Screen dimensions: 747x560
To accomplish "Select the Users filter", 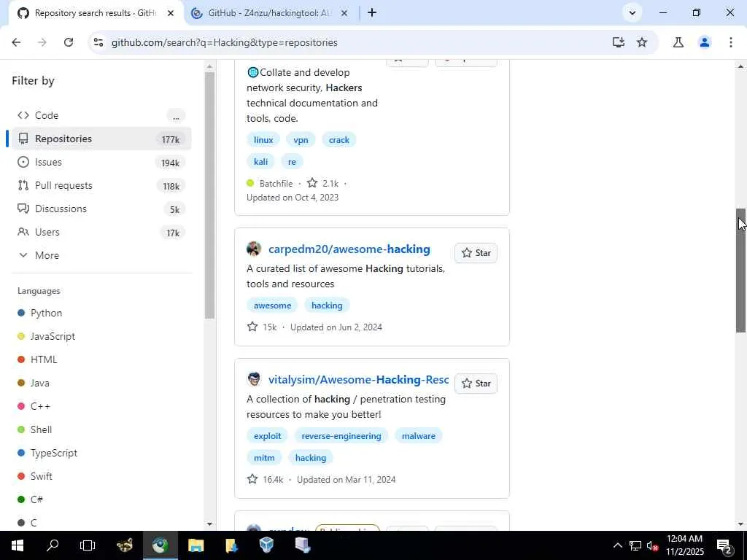I will [x=101, y=232].
